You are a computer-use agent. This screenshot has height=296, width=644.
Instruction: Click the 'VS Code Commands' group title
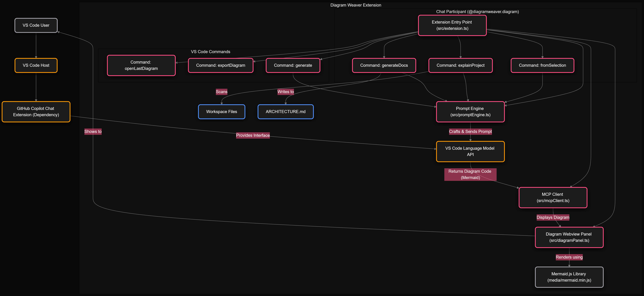pos(211,52)
